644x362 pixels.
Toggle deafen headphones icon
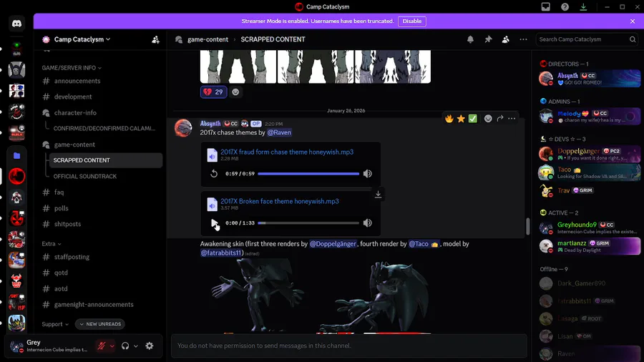coord(125,346)
